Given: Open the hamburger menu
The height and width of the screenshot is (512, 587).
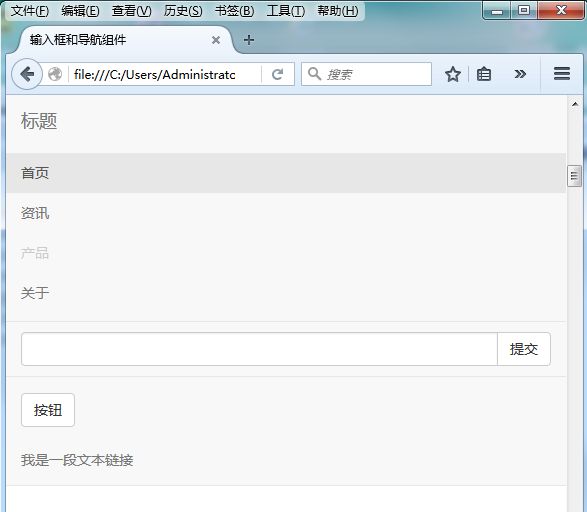Looking at the screenshot, I should pos(562,73).
